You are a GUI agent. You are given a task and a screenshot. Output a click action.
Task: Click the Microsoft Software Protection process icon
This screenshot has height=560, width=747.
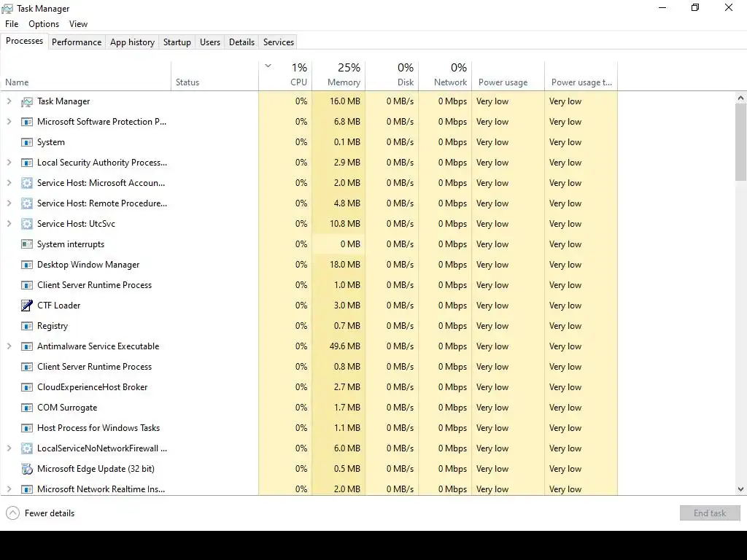point(27,122)
